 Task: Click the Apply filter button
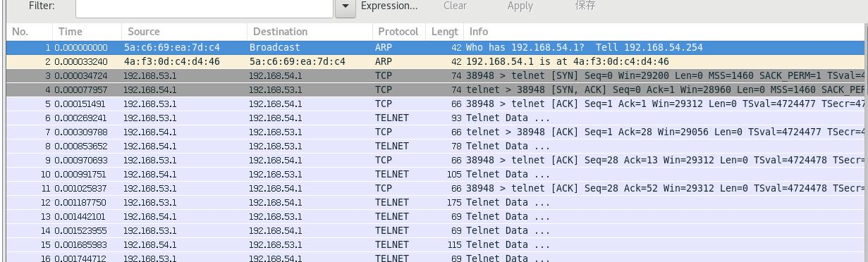tap(520, 6)
